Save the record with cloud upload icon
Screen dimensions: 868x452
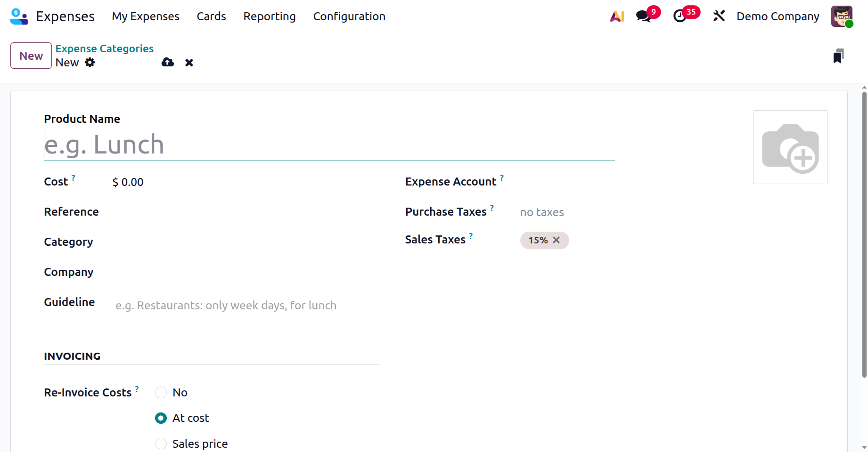coord(168,63)
